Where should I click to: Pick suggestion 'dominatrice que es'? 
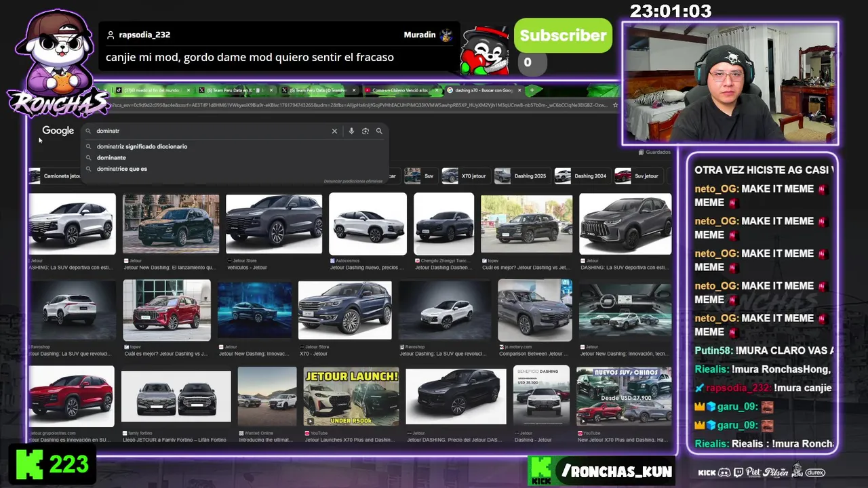tap(121, 169)
